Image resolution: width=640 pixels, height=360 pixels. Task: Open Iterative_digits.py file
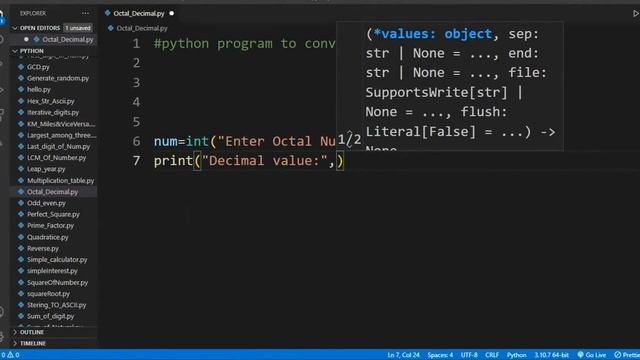tap(53, 112)
